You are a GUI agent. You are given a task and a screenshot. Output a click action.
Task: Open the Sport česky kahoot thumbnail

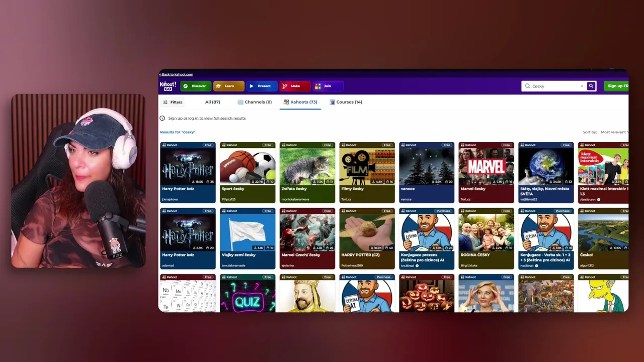point(248,166)
